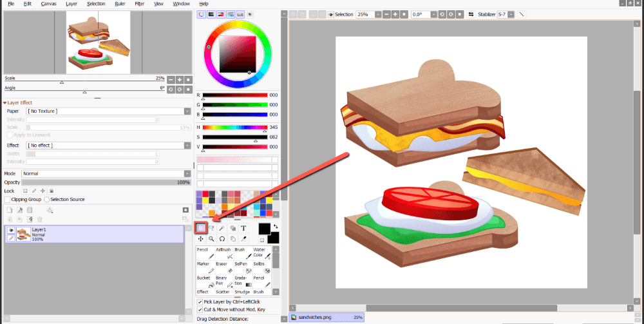Screen dimensions: 644x324
Task: Select the Move tool
Action: click(x=201, y=239)
